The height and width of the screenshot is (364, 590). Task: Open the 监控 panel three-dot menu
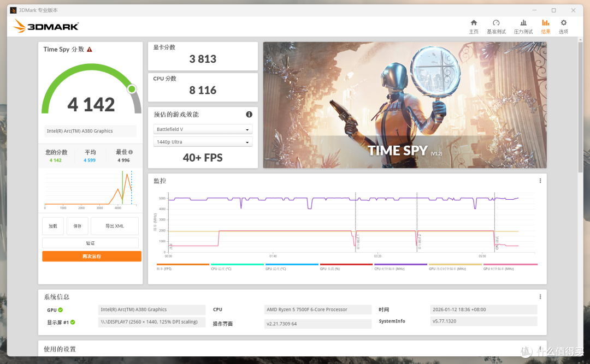point(540,181)
